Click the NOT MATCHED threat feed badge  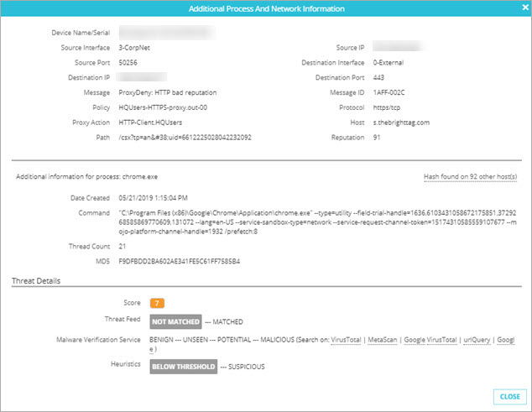[x=176, y=321]
